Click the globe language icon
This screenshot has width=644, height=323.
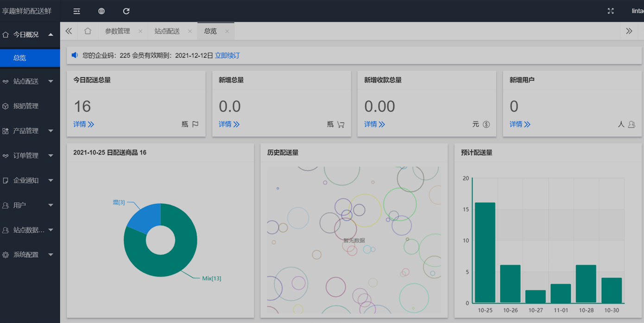click(101, 11)
